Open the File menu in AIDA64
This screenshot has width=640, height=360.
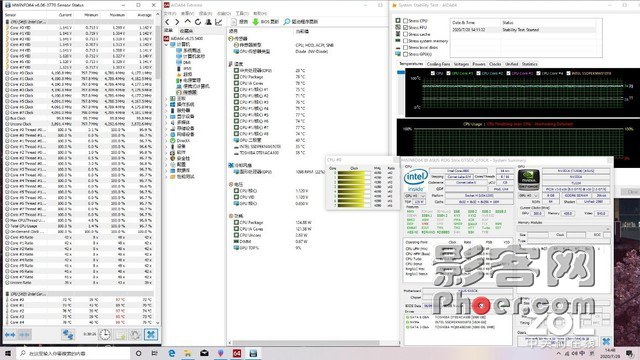(x=170, y=13)
